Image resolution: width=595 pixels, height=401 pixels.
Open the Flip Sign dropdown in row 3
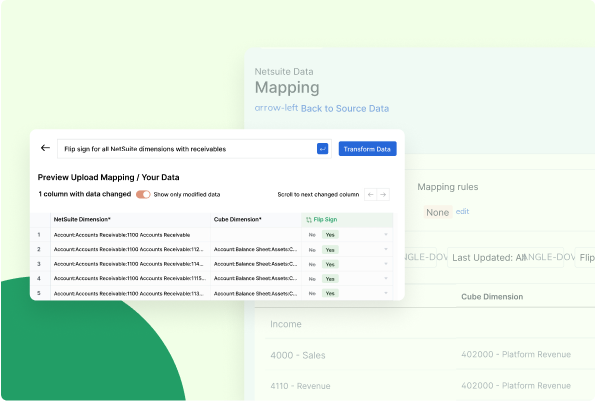[x=386, y=264]
